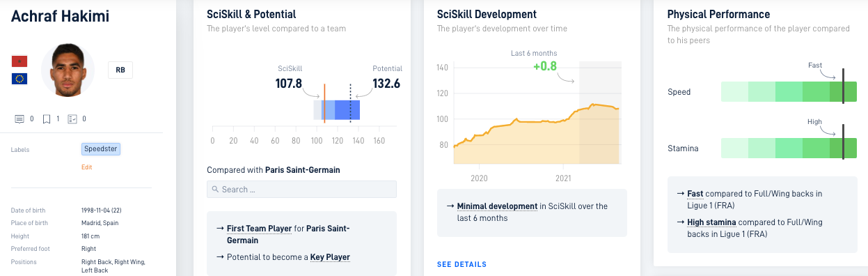This screenshot has height=276, width=868.
Task: Open the Key Player link
Action: click(330, 257)
